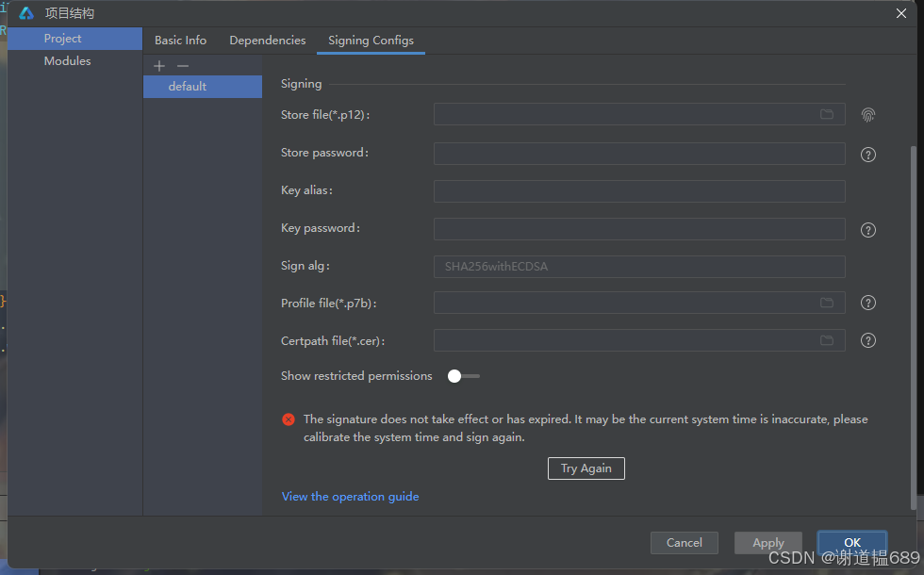Browse folder for Profile file (*.p7b)

826,304
